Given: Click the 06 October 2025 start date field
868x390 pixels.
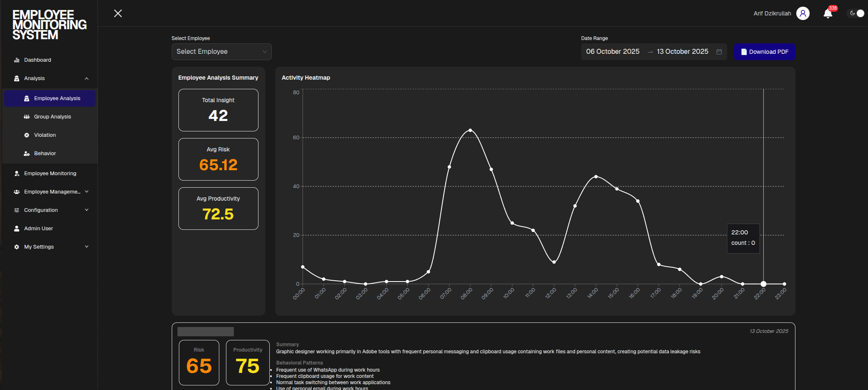Looking at the screenshot, I should [612, 51].
